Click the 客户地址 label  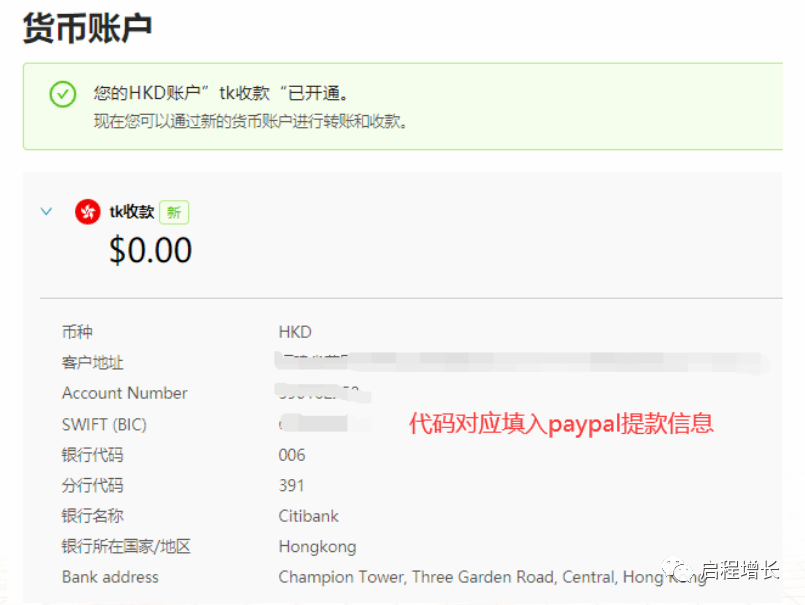click(x=92, y=363)
